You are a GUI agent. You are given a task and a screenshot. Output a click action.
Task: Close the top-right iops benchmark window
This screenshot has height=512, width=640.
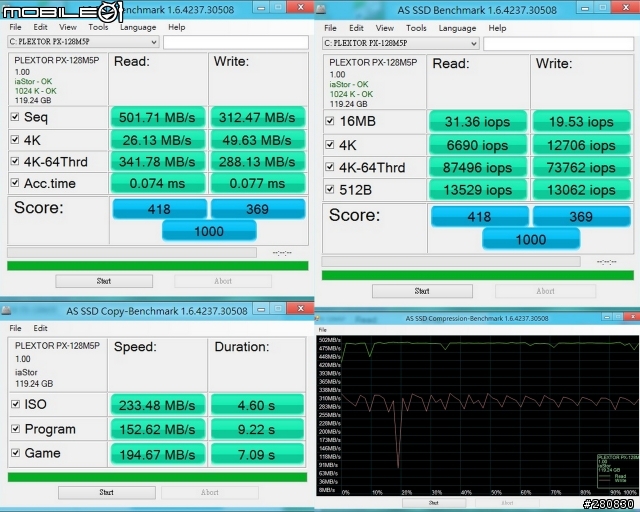(x=626, y=7)
